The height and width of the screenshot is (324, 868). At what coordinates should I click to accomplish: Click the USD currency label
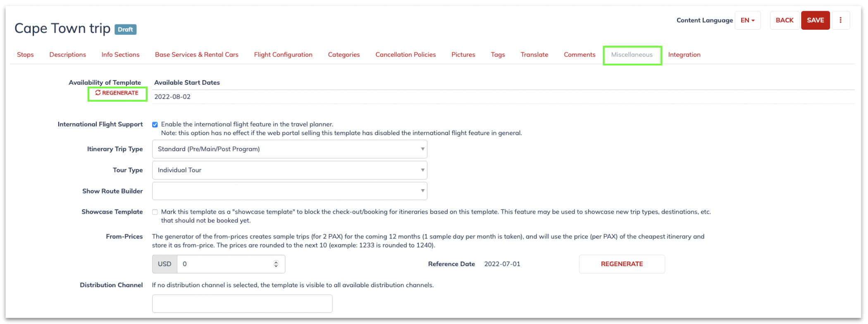[165, 264]
